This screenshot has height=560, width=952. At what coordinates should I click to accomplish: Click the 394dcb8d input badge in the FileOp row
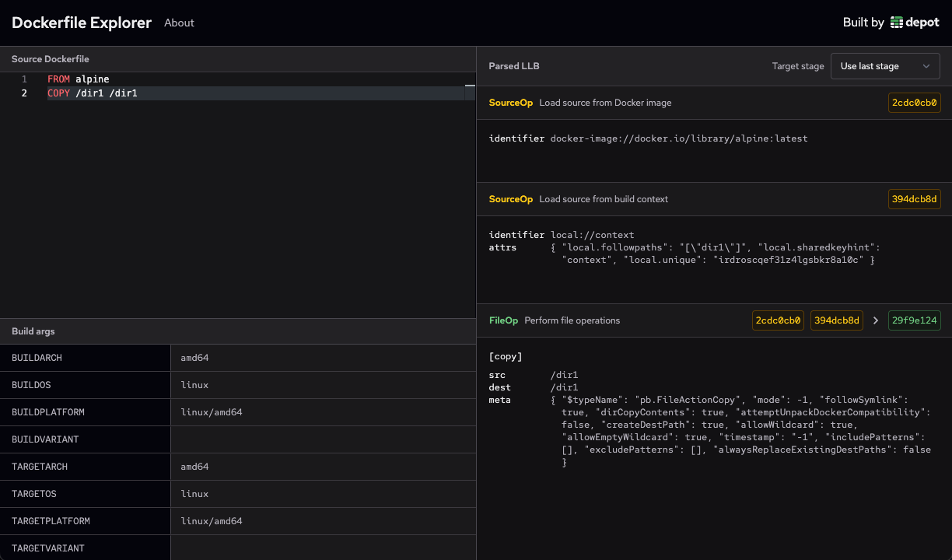point(836,320)
